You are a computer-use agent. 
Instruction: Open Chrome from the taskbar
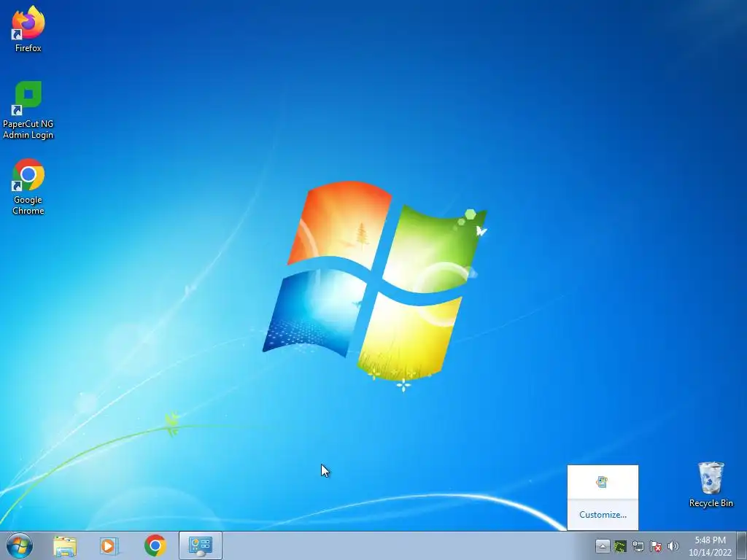(x=155, y=545)
